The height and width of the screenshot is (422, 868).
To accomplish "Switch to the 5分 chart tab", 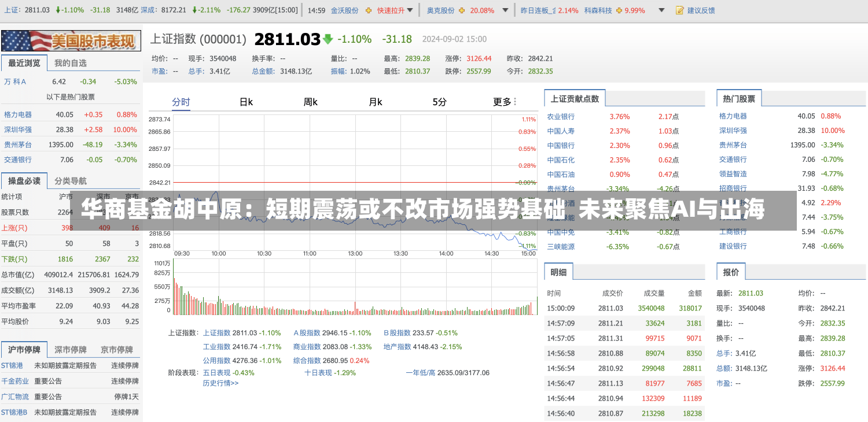I will click(440, 102).
